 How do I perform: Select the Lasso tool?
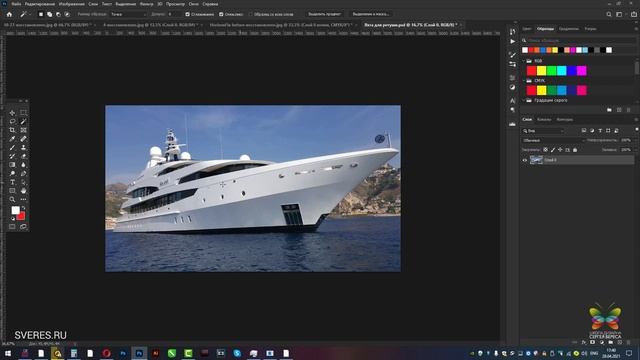tap(12, 122)
